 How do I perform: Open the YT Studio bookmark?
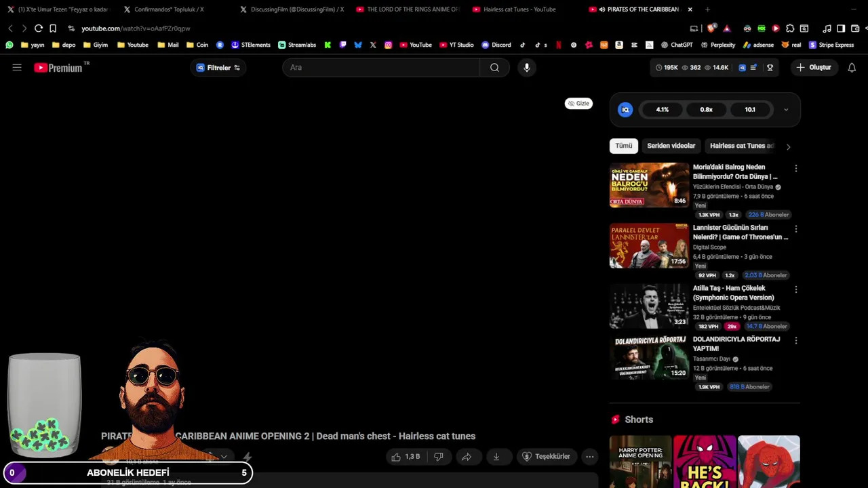click(456, 45)
